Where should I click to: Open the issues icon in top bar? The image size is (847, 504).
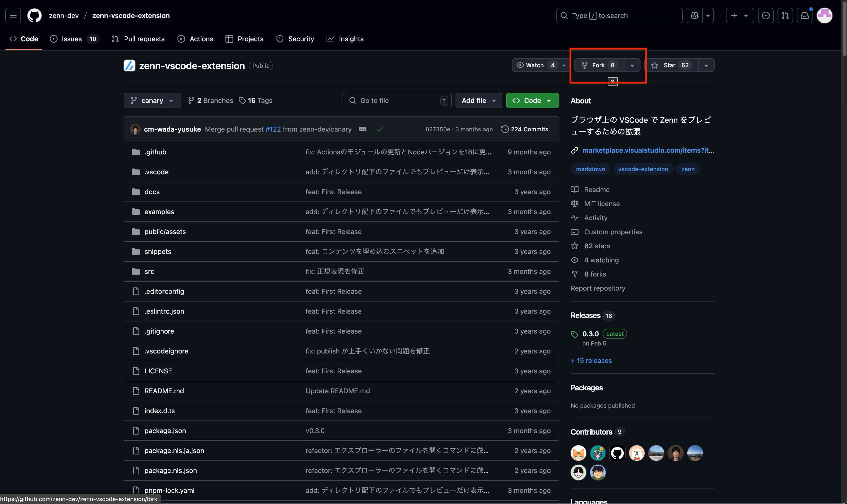(765, 16)
